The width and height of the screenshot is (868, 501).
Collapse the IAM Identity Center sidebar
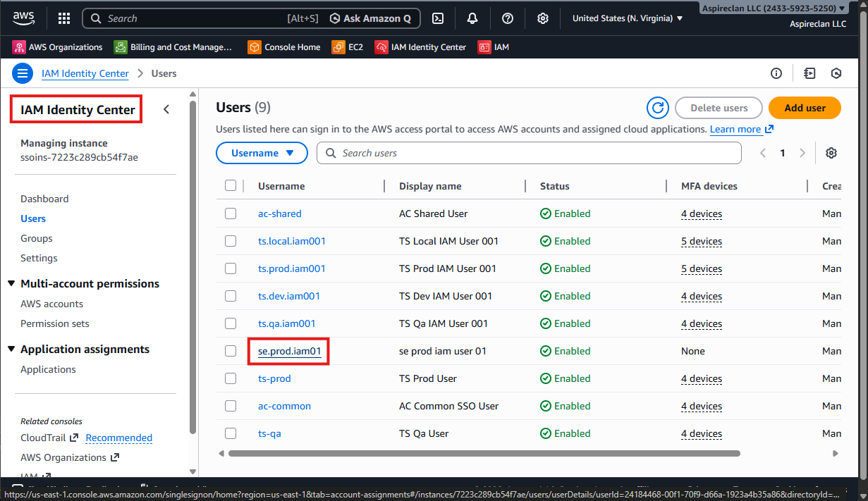coord(166,109)
